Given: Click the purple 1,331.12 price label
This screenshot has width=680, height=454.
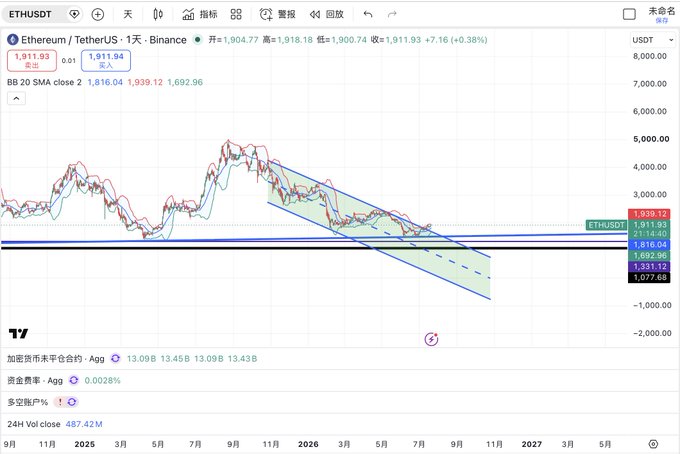Looking at the screenshot, I should pos(649,267).
